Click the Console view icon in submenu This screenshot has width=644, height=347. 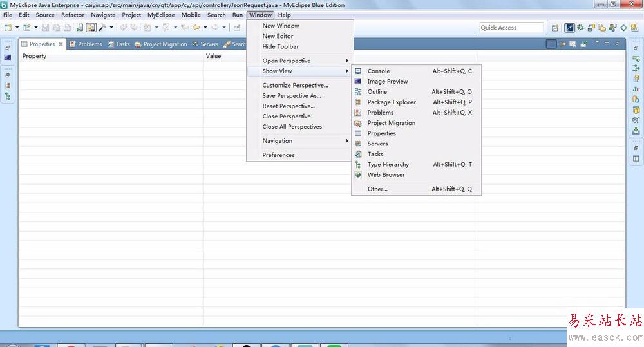(x=358, y=71)
